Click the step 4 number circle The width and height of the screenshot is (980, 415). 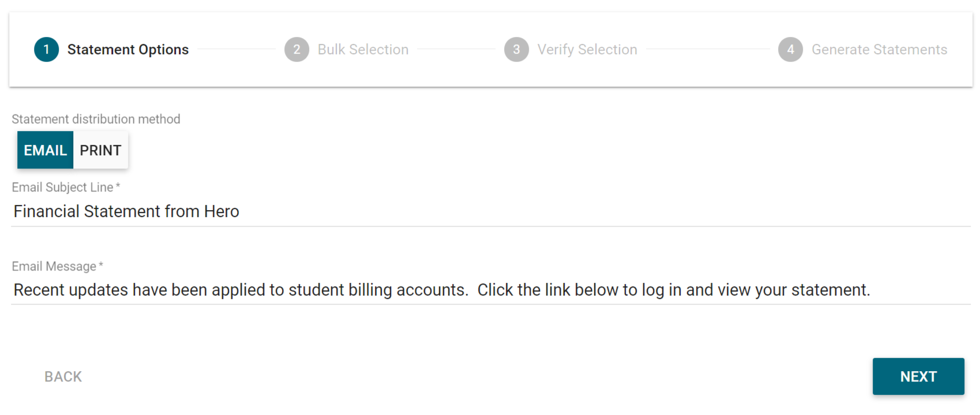[x=790, y=50]
